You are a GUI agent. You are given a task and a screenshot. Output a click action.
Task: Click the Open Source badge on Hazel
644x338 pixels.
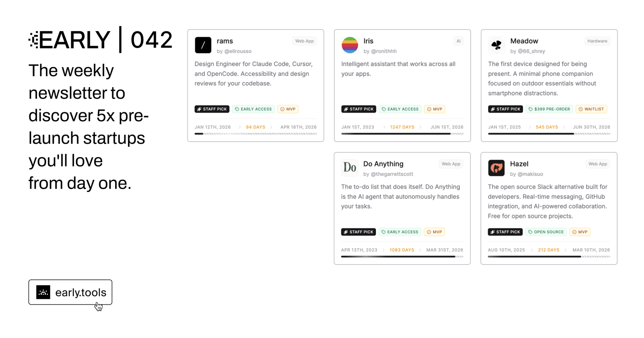click(546, 232)
